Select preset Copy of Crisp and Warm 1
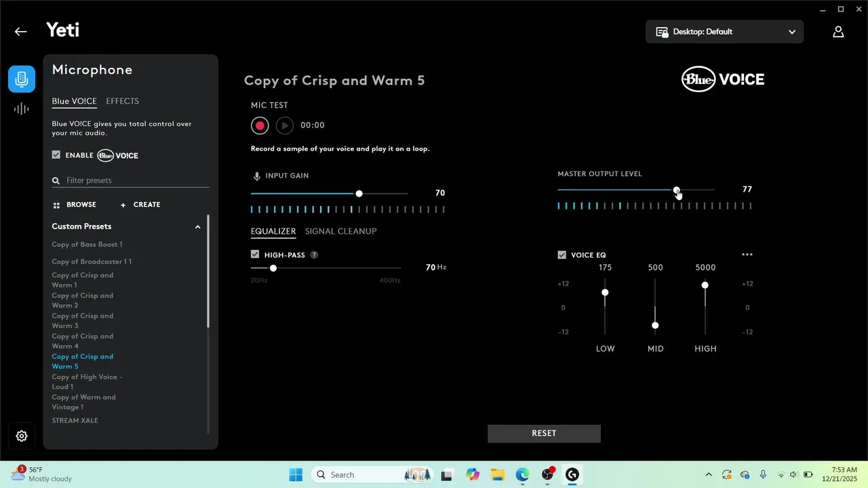The width and height of the screenshot is (868, 488). [x=83, y=281]
